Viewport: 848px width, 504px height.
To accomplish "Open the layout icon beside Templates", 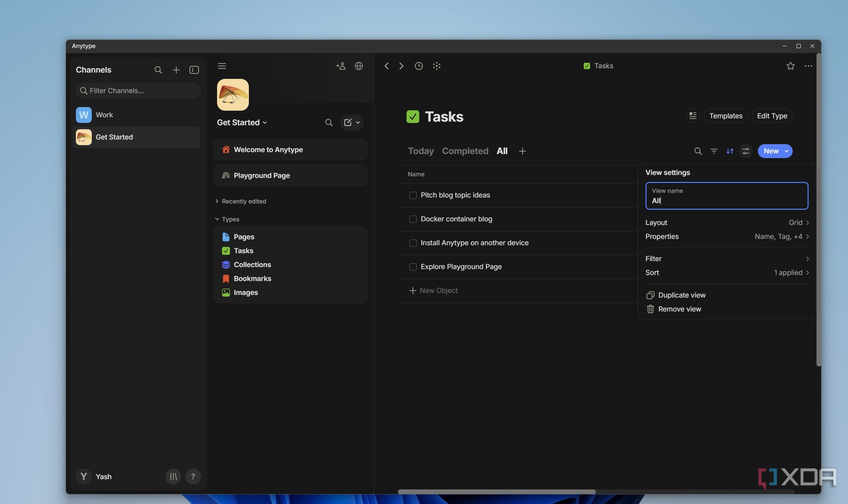I will [693, 116].
